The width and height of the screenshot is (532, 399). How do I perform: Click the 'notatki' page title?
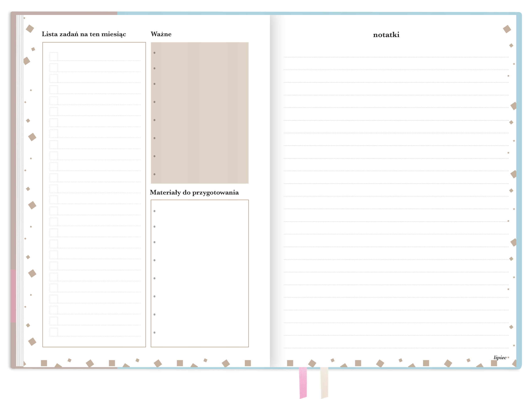coord(386,35)
